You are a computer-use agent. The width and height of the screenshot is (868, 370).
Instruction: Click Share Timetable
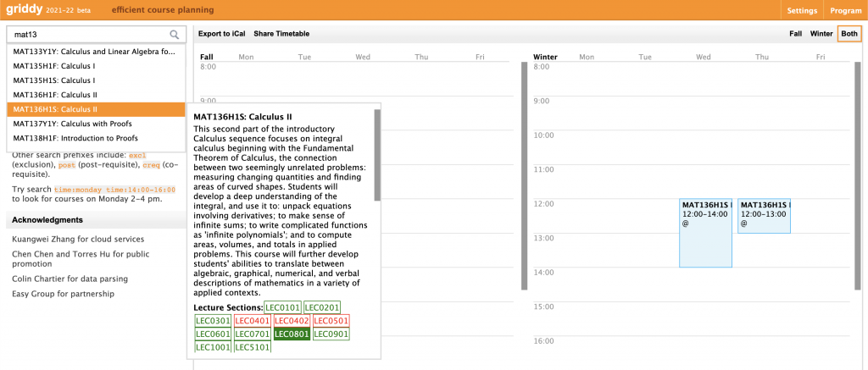point(281,34)
